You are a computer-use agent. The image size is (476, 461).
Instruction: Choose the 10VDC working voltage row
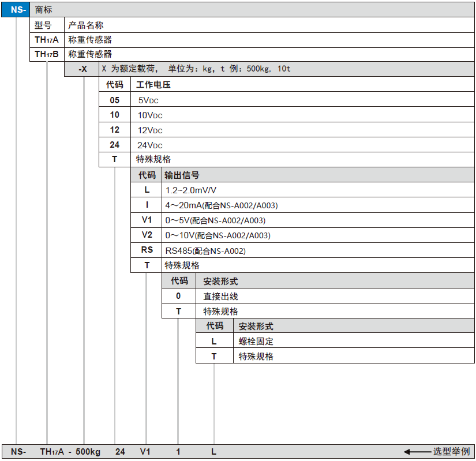click(150, 115)
